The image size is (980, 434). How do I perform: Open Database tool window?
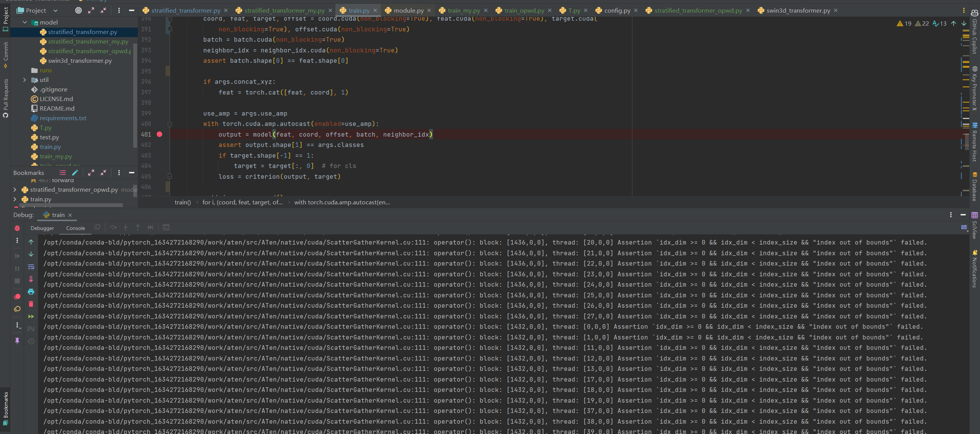click(x=975, y=187)
